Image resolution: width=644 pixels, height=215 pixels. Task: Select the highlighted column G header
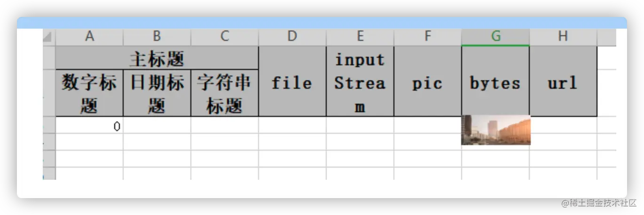(495, 37)
